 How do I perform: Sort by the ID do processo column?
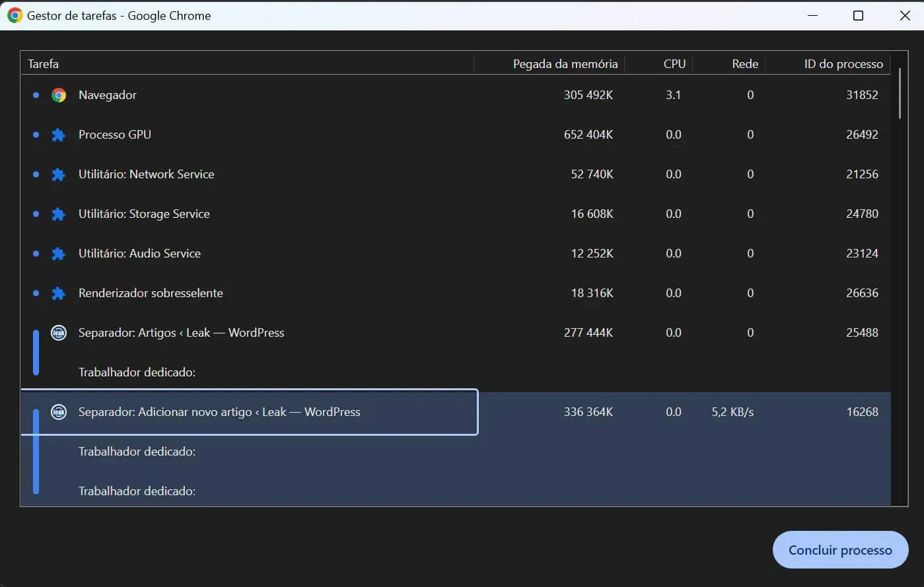coord(828,63)
